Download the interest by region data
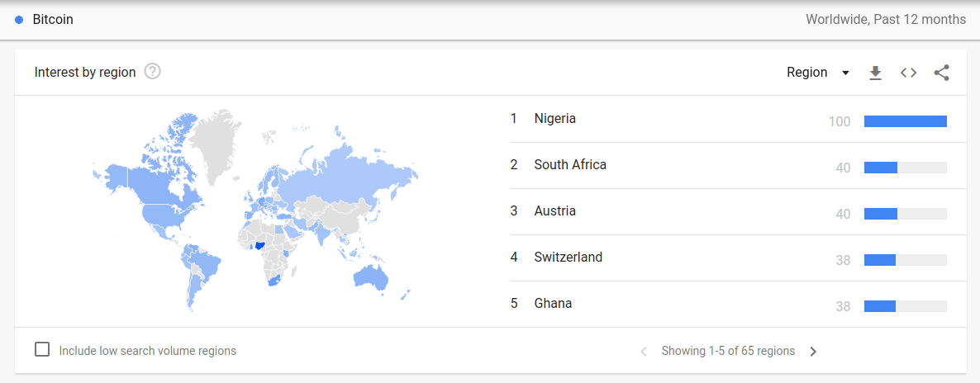Image resolution: width=980 pixels, height=383 pixels. click(875, 73)
